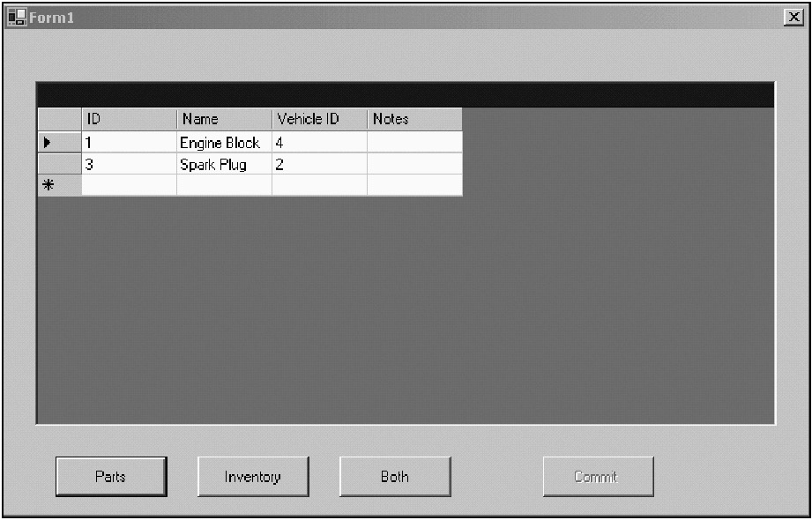The image size is (812, 520).
Task: Select Vehicle ID cell containing 2
Action: 319,164
